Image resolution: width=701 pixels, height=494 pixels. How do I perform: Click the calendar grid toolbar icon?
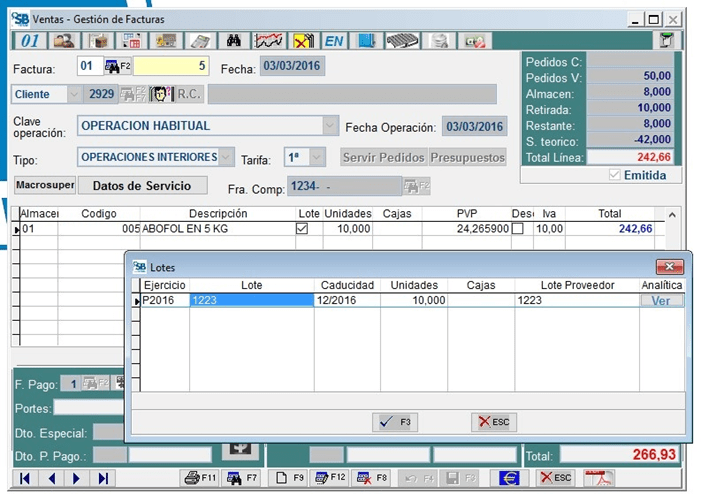[132, 41]
